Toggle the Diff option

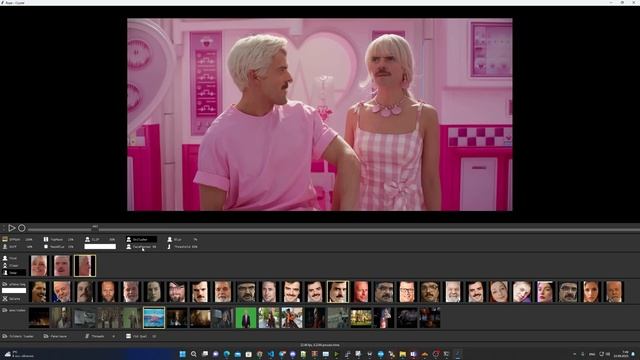coord(18,247)
